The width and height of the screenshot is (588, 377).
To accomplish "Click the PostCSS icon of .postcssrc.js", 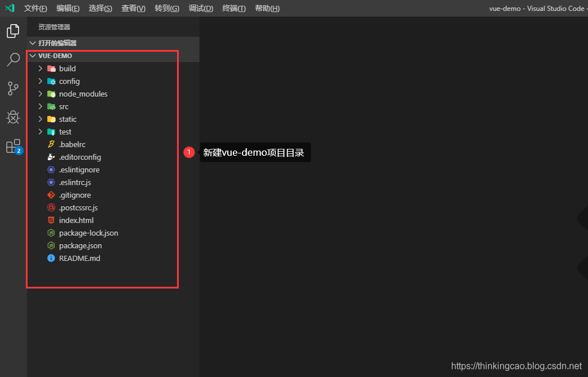I will (51, 208).
